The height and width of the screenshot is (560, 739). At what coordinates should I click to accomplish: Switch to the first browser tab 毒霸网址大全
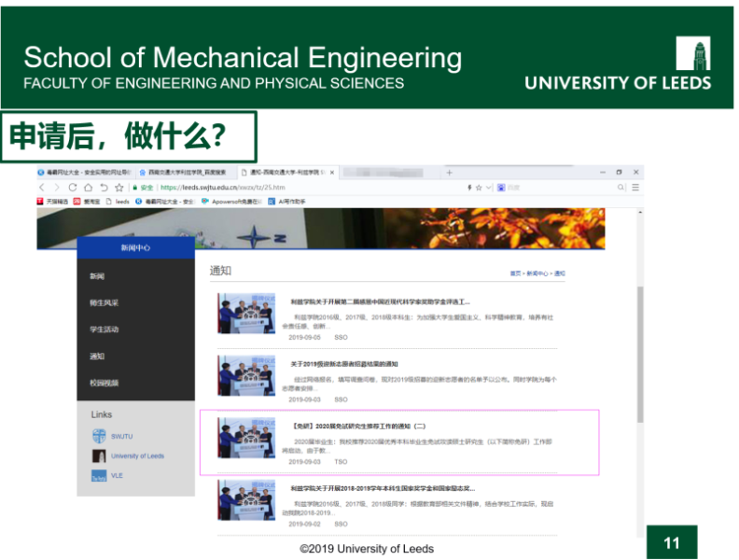tap(84, 173)
